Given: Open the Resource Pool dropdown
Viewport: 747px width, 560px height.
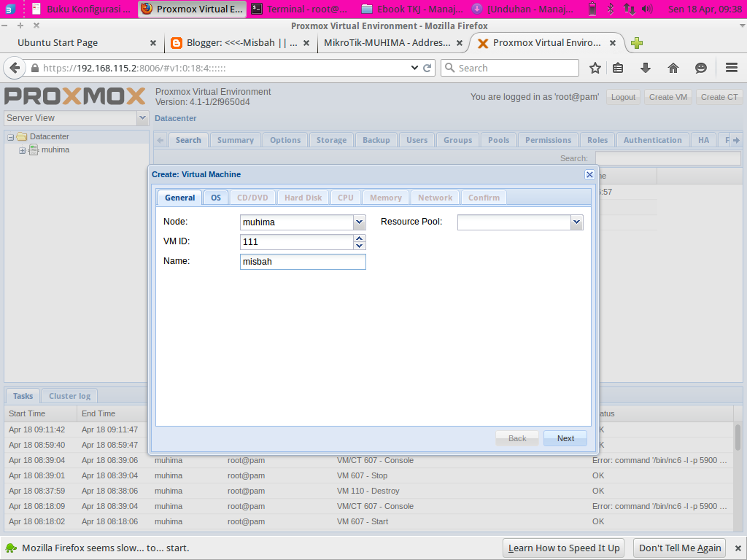Looking at the screenshot, I should [x=576, y=222].
